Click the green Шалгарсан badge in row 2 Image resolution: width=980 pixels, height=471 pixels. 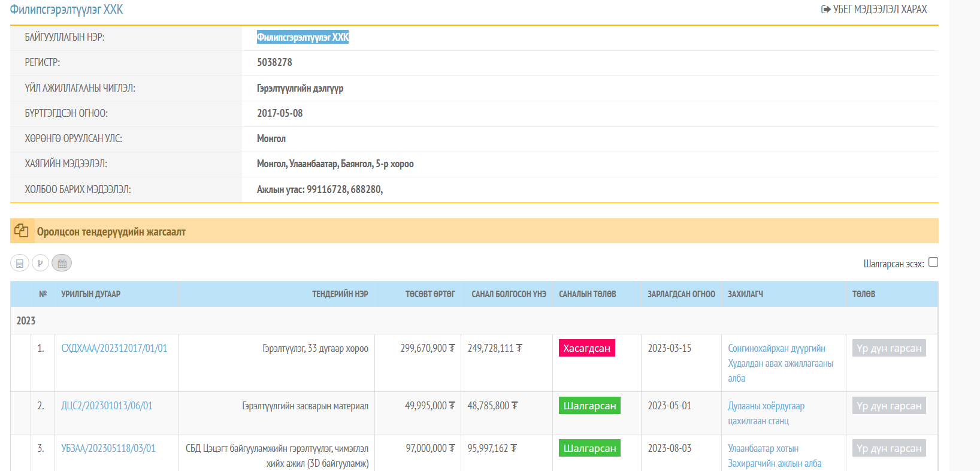589,406
